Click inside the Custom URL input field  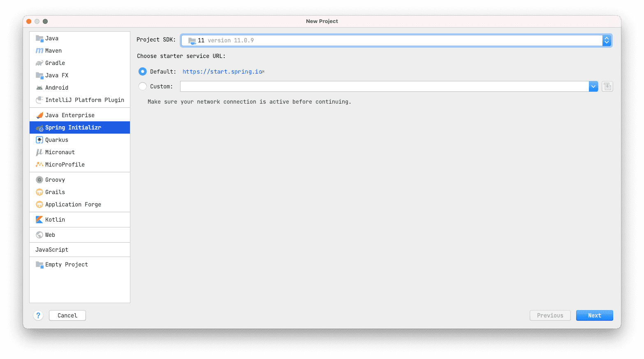tap(382, 86)
